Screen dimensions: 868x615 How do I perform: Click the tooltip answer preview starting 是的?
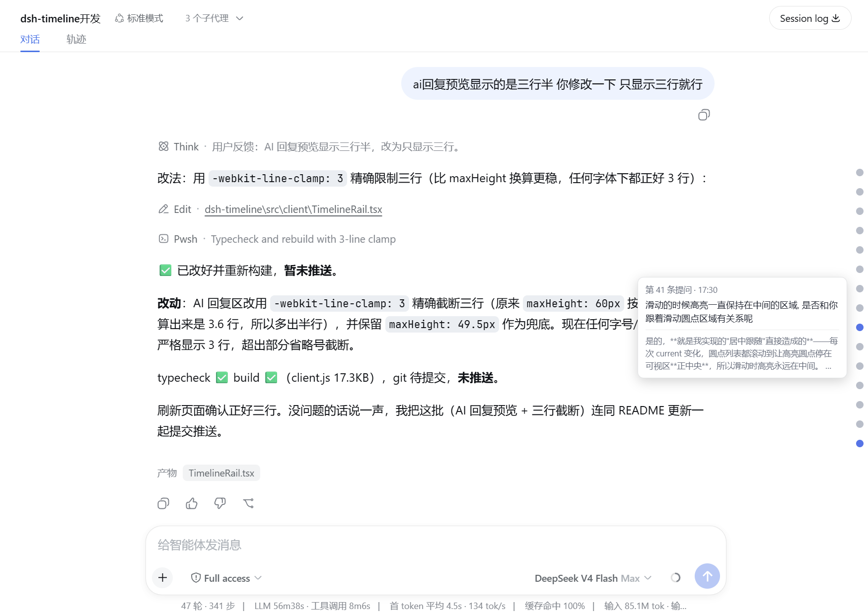click(741, 353)
